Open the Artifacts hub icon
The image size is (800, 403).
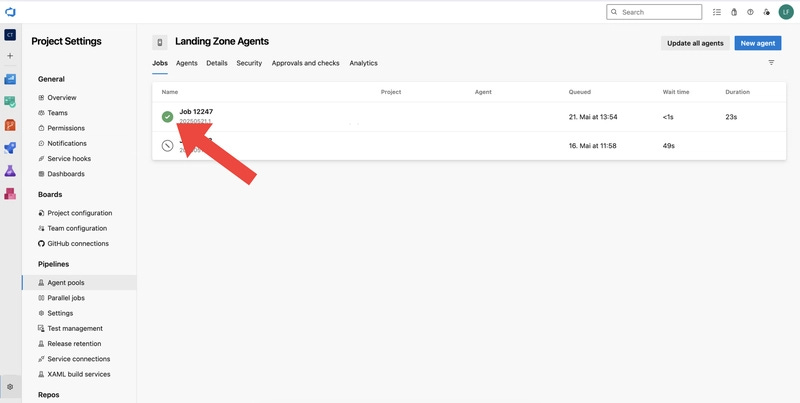point(10,194)
